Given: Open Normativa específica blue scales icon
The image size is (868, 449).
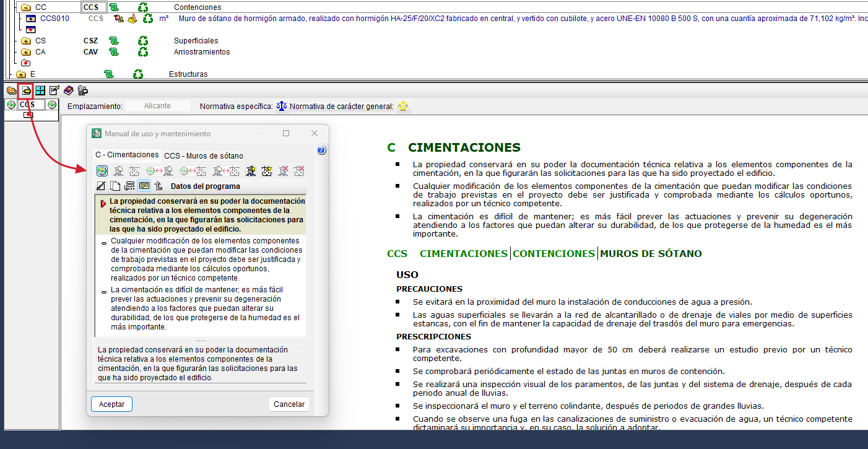Looking at the screenshot, I should (x=282, y=106).
